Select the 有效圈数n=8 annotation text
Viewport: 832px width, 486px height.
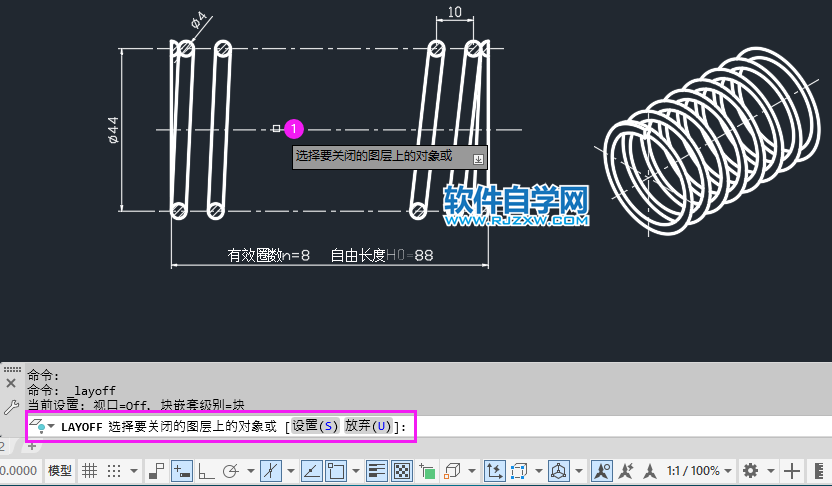(268, 256)
